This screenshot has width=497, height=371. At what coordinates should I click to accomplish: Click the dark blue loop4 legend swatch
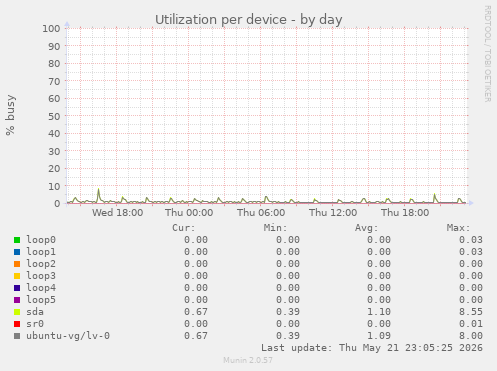[17, 288]
